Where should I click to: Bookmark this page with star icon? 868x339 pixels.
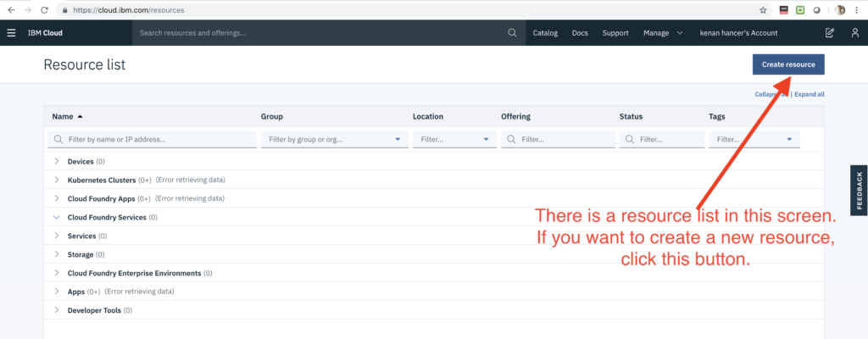[763, 10]
